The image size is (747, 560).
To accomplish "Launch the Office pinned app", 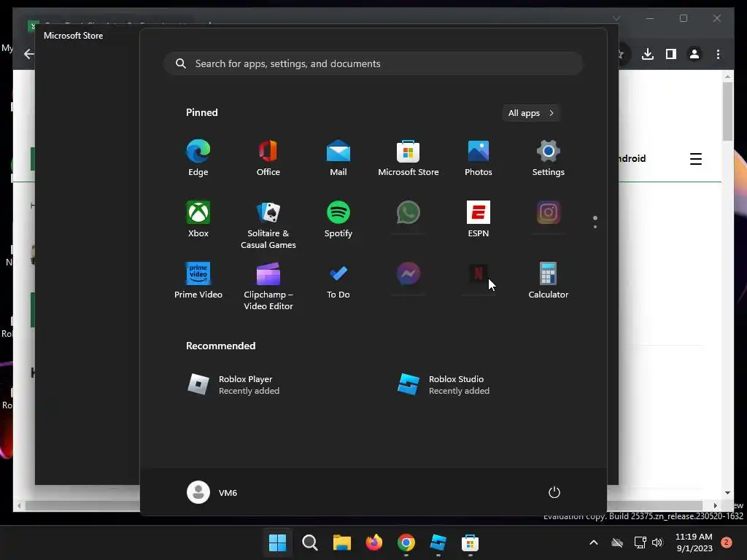I will [268, 158].
